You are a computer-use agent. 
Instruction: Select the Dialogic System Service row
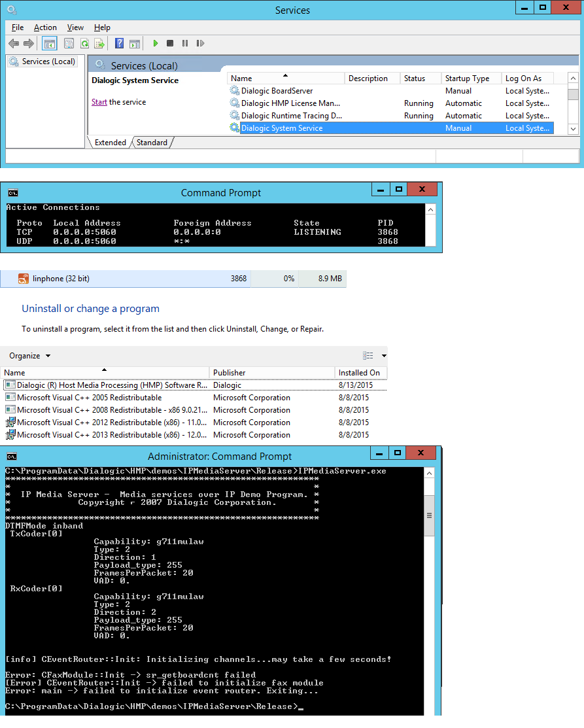[391, 128]
